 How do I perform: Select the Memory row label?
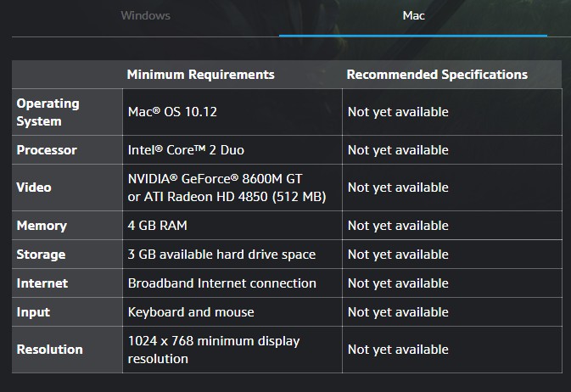point(42,226)
